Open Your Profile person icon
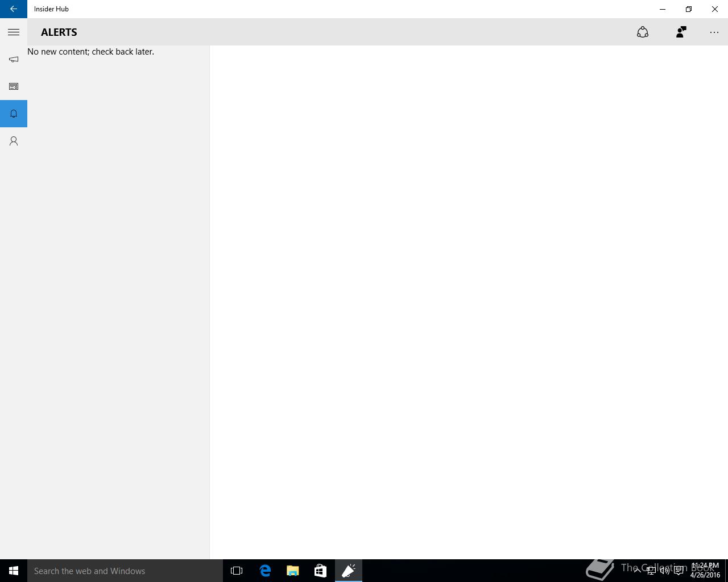The width and height of the screenshot is (728, 582). 14,141
